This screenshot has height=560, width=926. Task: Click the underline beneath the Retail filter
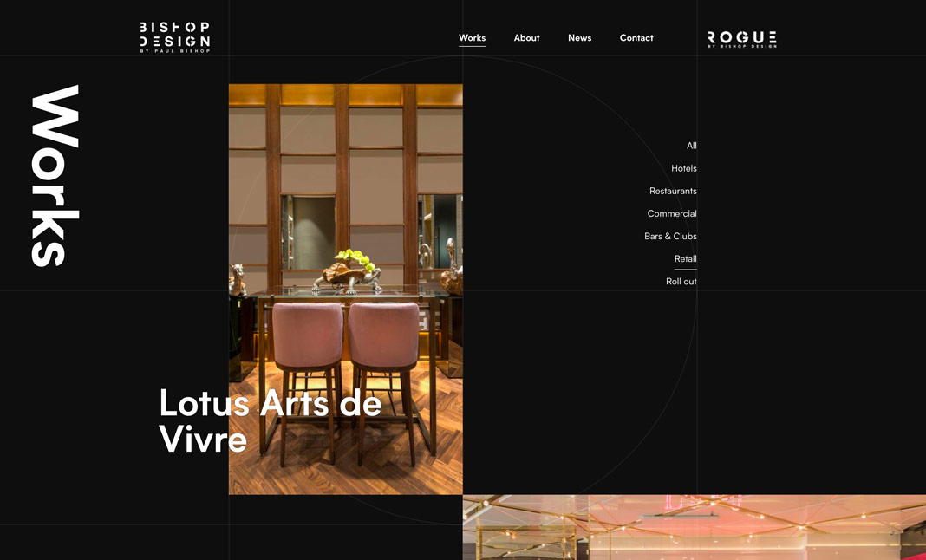tap(685, 268)
